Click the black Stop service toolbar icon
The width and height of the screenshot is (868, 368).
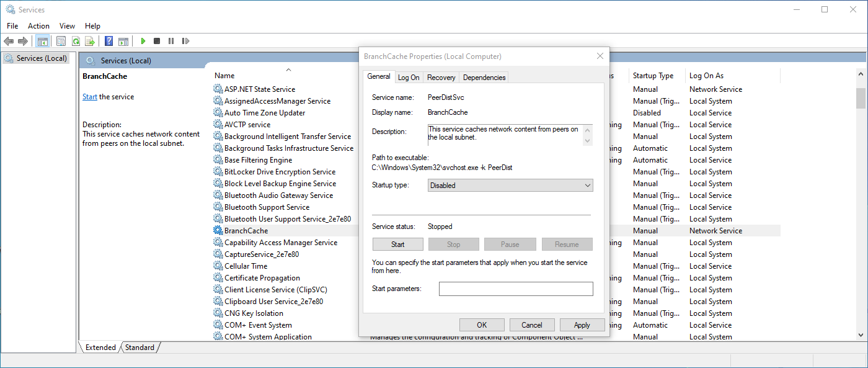156,41
